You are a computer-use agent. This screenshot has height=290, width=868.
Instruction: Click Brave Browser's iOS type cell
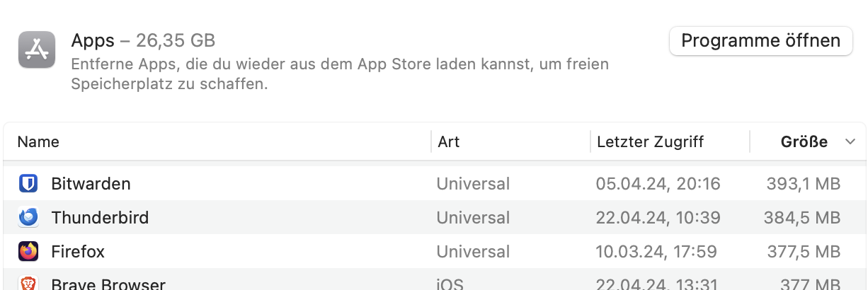pos(450,284)
